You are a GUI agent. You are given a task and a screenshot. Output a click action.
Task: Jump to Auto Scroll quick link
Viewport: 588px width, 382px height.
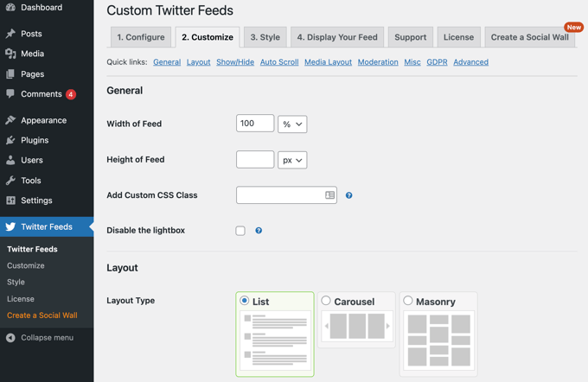coord(279,62)
